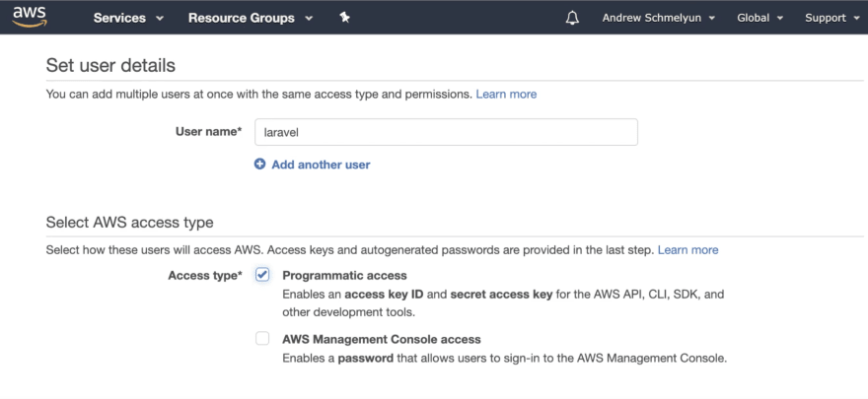Screen dimensions: 868x399
Task: Expand the Resource Groups menu
Action: [251, 18]
